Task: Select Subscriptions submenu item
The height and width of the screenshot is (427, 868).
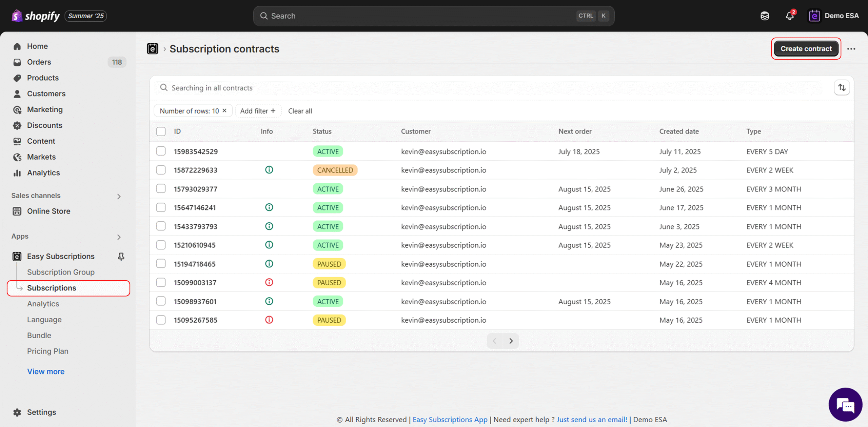Action: pos(68,288)
